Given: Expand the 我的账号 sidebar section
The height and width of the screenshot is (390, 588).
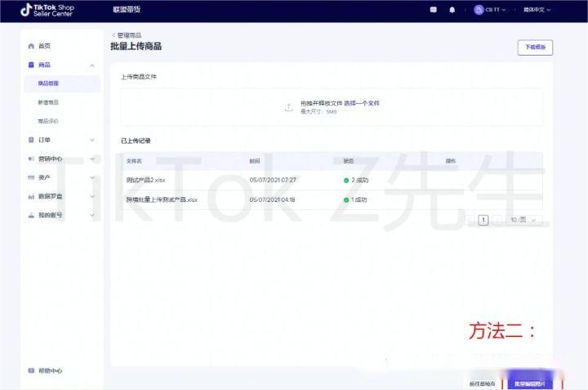Looking at the screenshot, I should [92, 215].
